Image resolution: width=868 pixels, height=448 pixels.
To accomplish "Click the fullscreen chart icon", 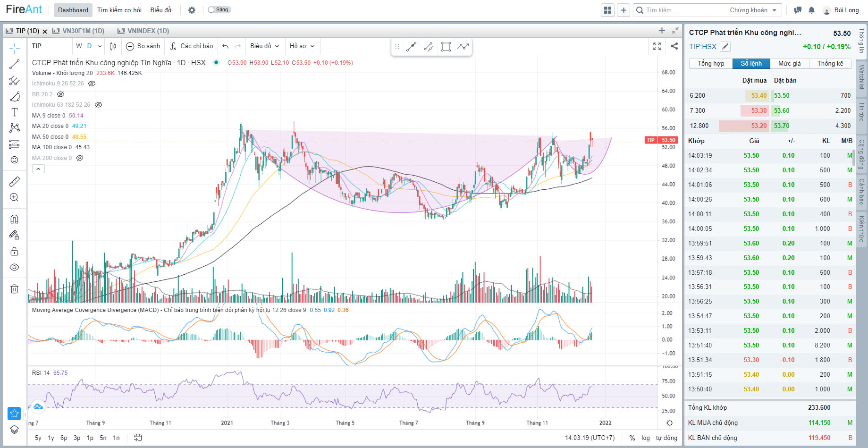I will (657, 46).
